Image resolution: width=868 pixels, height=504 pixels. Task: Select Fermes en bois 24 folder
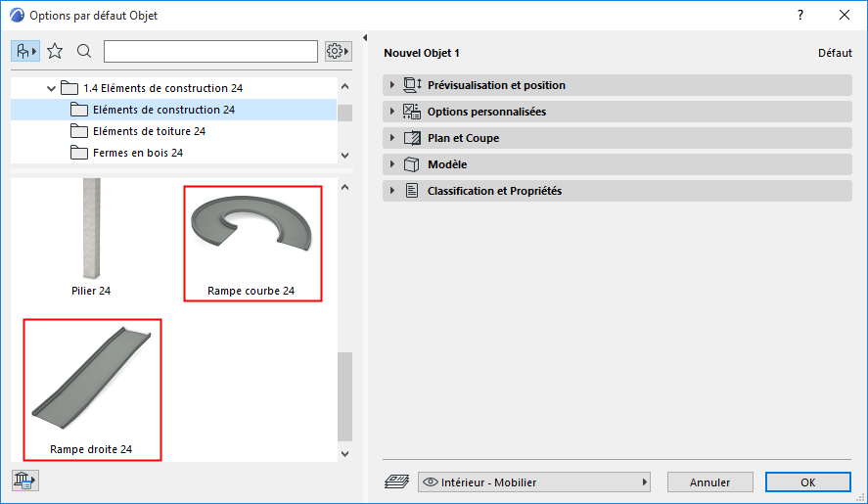173,153
